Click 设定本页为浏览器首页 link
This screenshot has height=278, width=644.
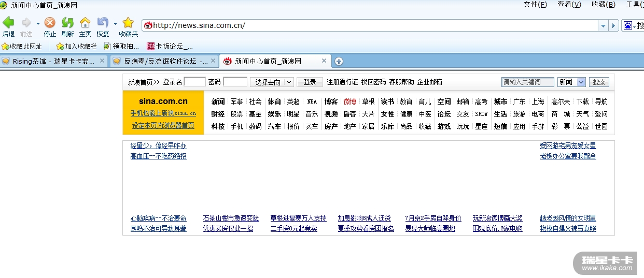[163, 125]
